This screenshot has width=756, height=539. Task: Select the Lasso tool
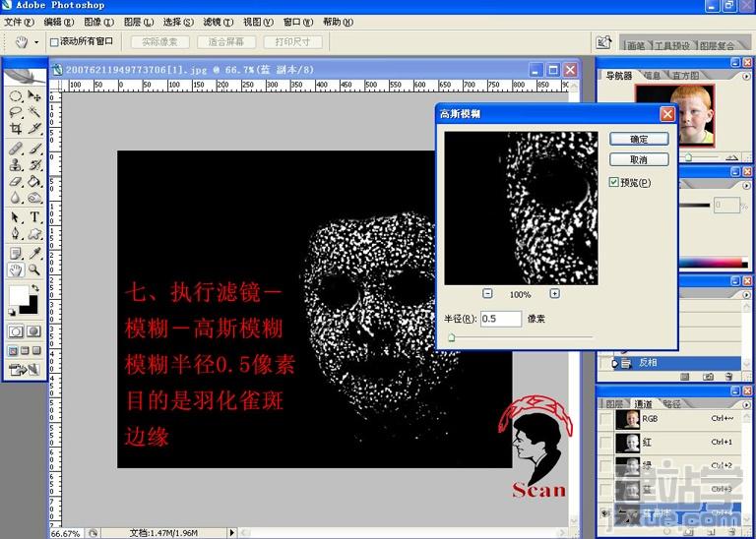pos(16,112)
